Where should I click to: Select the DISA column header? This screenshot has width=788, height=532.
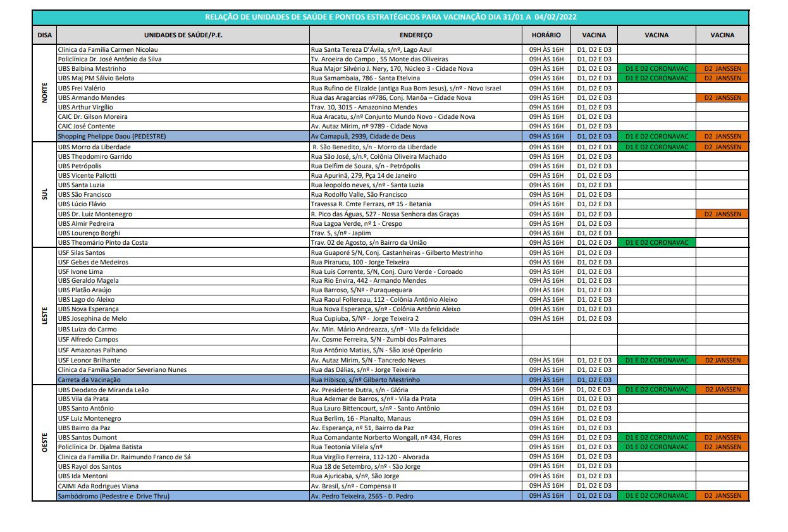[x=44, y=35]
